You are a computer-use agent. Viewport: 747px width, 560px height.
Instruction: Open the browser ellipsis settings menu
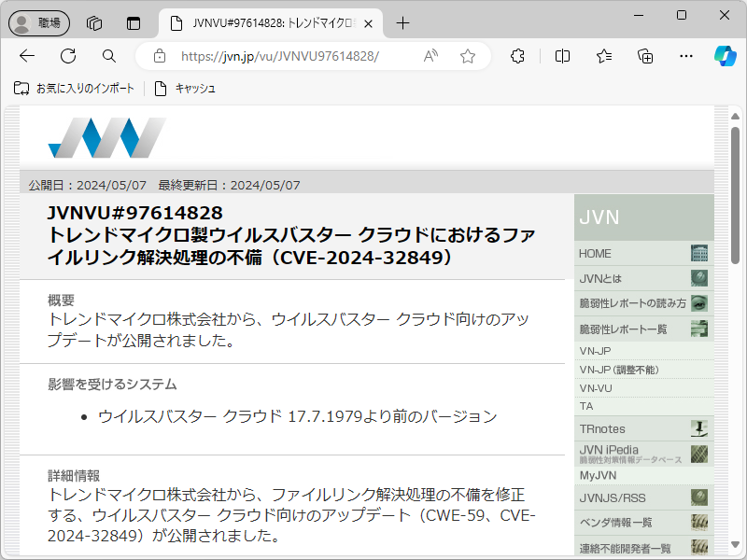click(x=686, y=56)
